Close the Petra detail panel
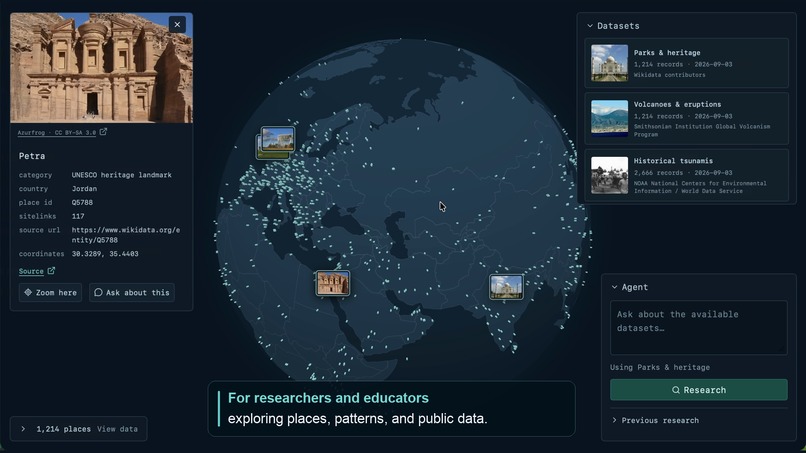 coord(177,24)
